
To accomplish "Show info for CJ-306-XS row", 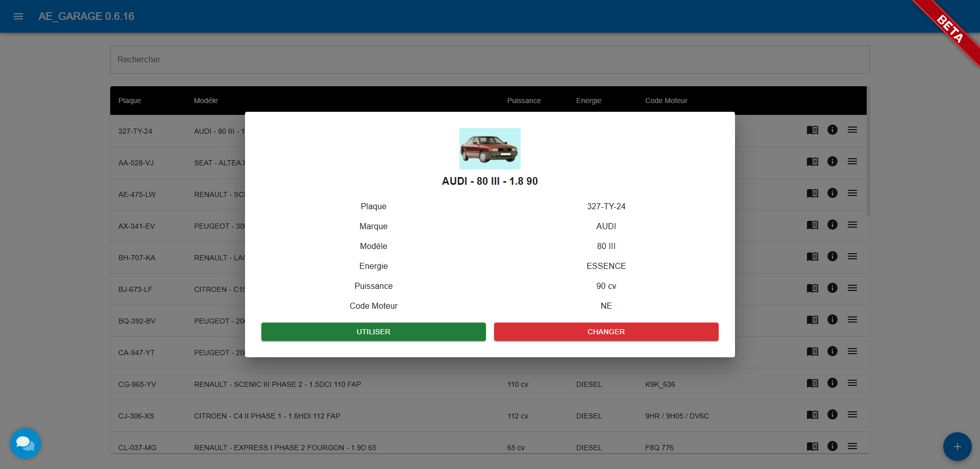I will [x=832, y=414].
